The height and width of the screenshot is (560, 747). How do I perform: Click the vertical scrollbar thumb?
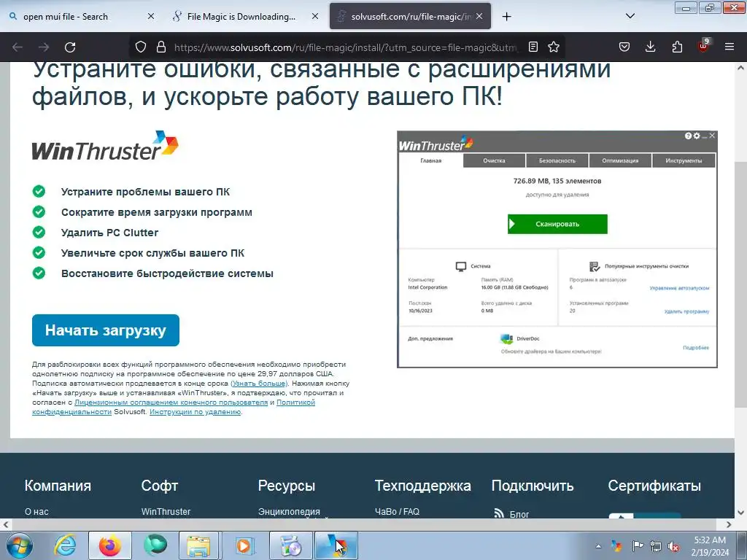click(741, 285)
